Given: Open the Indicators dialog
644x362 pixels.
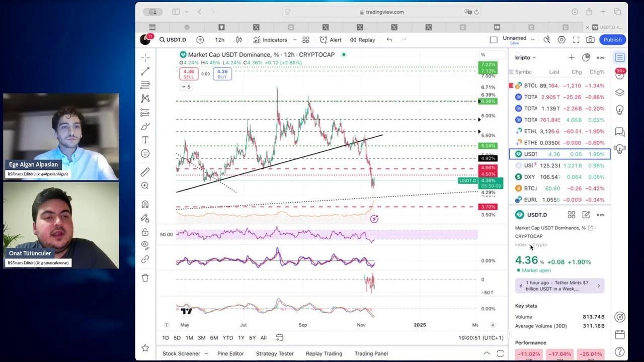Looking at the screenshot, I should pyautogui.click(x=270, y=40).
